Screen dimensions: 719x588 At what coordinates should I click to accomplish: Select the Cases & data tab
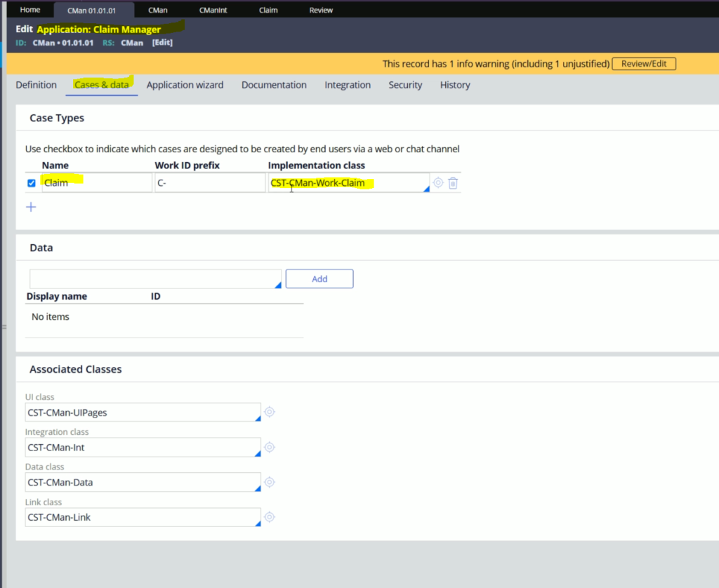pos(101,85)
